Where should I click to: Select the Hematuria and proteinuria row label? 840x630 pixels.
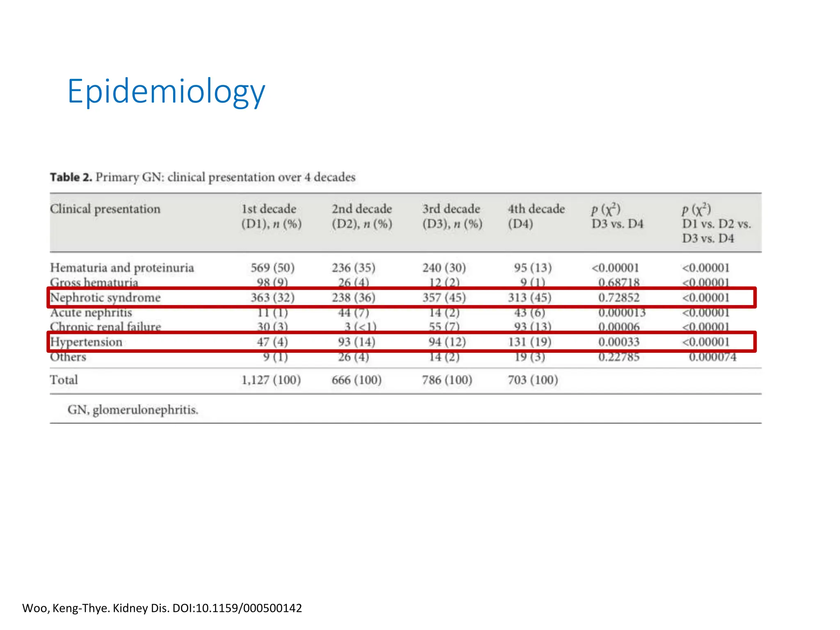click(x=122, y=268)
